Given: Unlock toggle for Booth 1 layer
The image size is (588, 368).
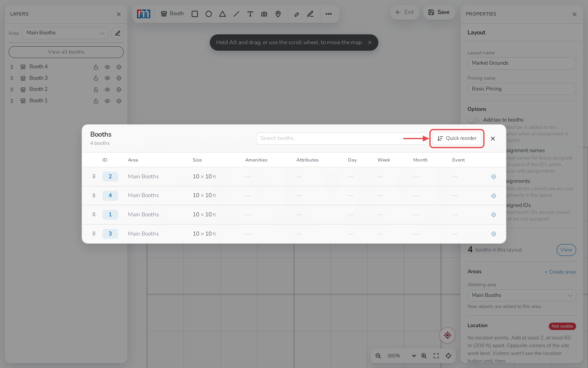Looking at the screenshot, I should point(96,101).
